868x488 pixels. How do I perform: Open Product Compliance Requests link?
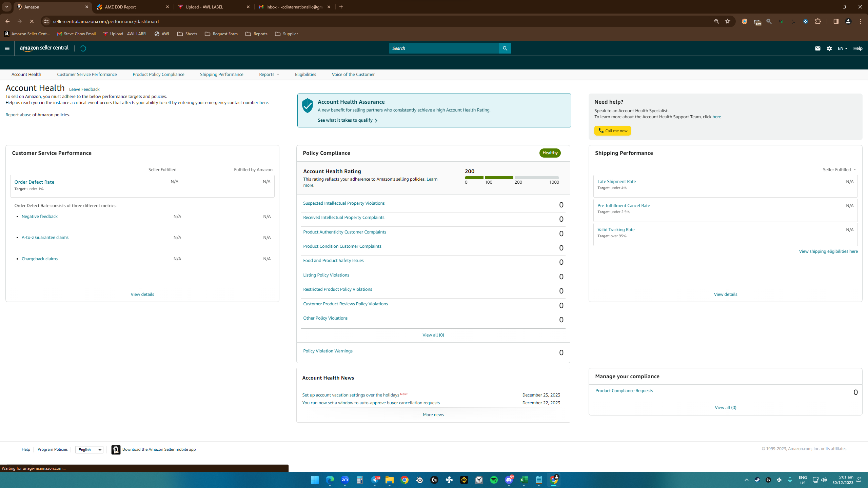(x=624, y=391)
